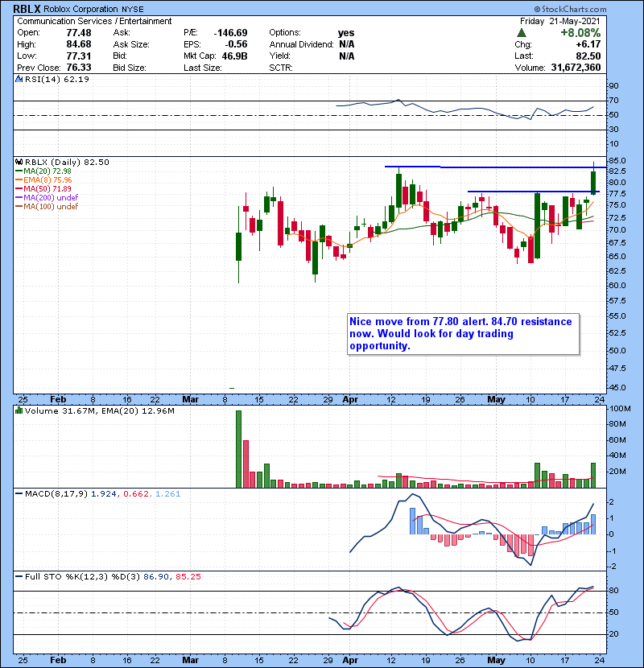Click the StockCharts.com watermark link
644x668 pixels.
570,9
